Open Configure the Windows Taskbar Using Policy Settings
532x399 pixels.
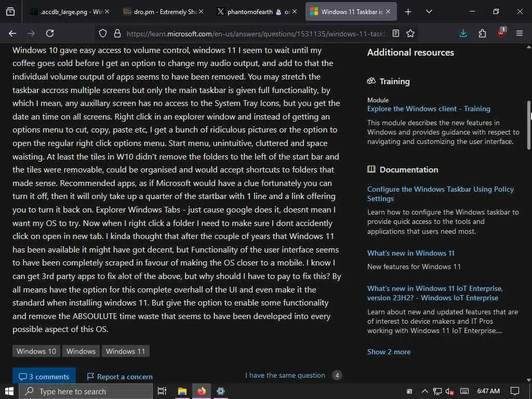tap(440, 194)
